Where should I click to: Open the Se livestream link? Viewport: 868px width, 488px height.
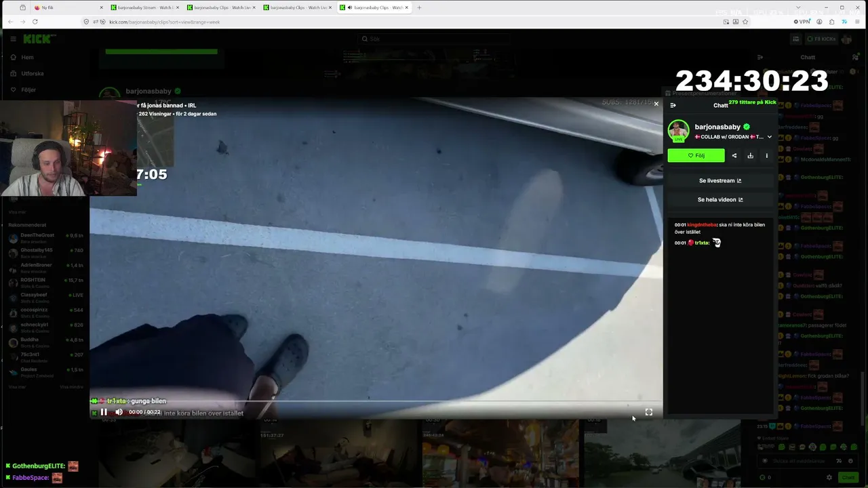click(x=720, y=181)
